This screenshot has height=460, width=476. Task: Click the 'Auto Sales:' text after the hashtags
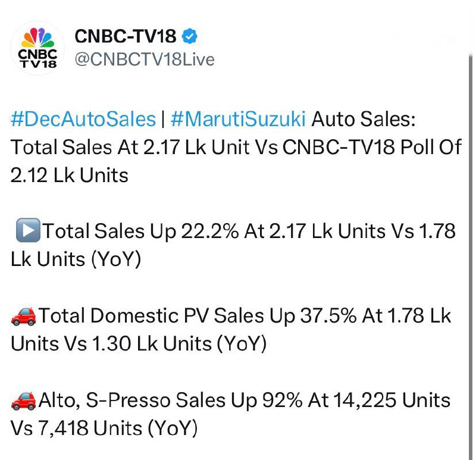pyautogui.click(x=364, y=119)
